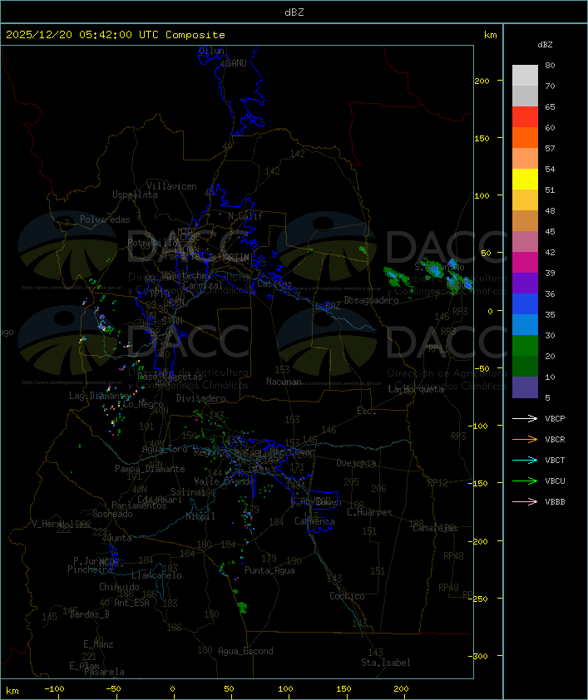588x700 pixels.
Task: Pick the light blue 30-35 dBZ legend swatch
Action: [525, 325]
